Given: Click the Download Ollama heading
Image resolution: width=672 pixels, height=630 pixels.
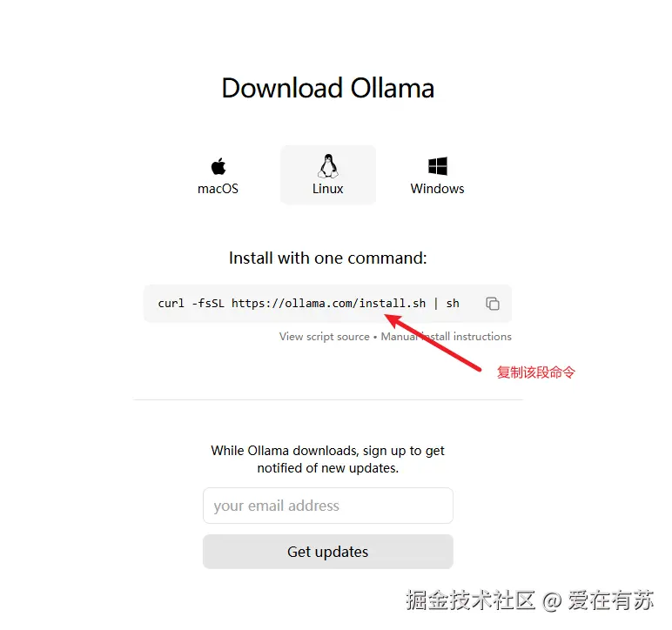Looking at the screenshot, I should pyautogui.click(x=328, y=88).
